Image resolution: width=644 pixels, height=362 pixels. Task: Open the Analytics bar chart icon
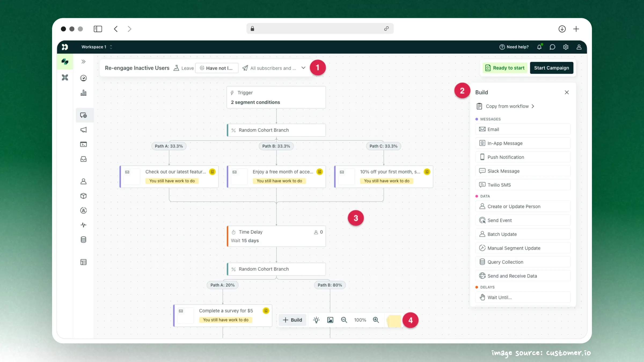83,93
